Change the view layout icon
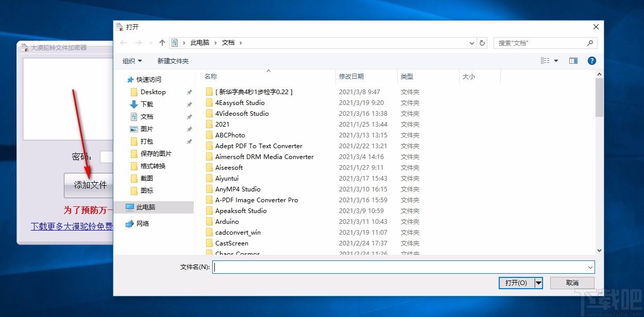The image size is (644, 317). pos(545,61)
